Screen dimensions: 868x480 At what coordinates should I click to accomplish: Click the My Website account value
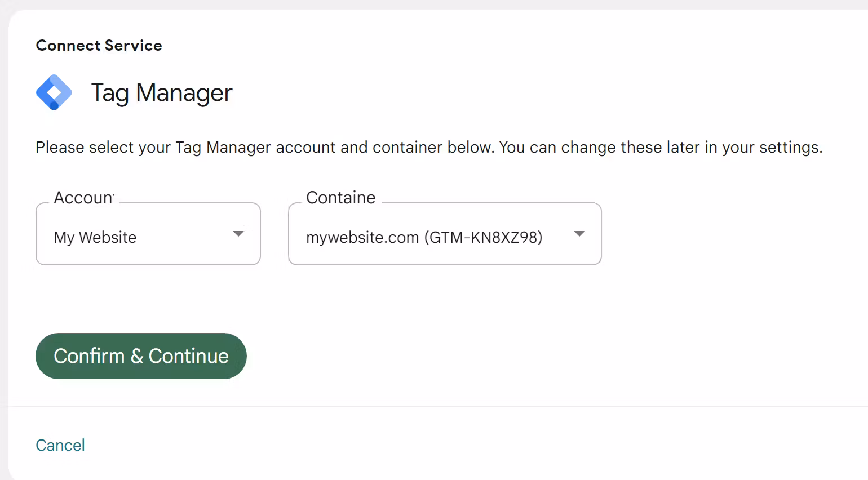pyautogui.click(x=95, y=237)
